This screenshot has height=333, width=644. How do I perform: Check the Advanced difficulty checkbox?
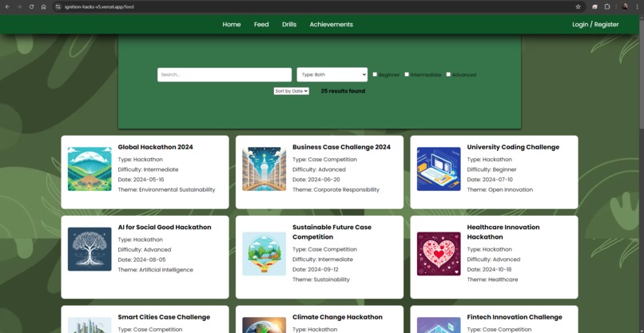tap(448, 74)
